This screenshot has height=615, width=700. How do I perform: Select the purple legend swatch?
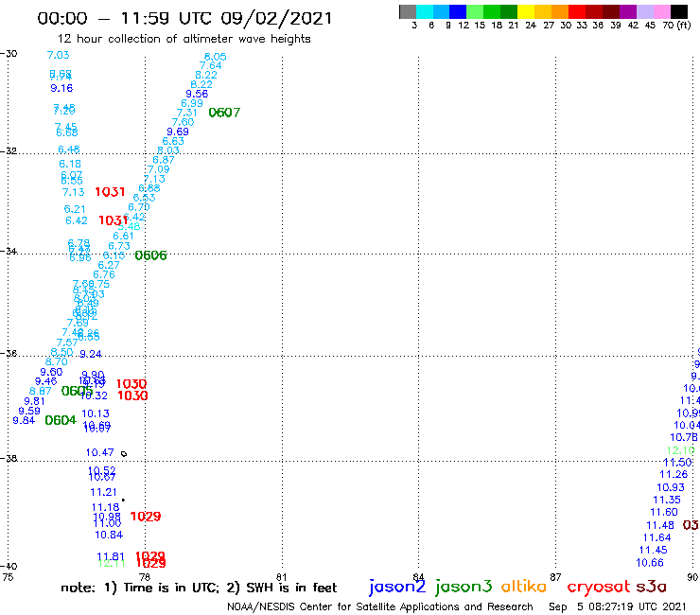[x=628, y=11]
